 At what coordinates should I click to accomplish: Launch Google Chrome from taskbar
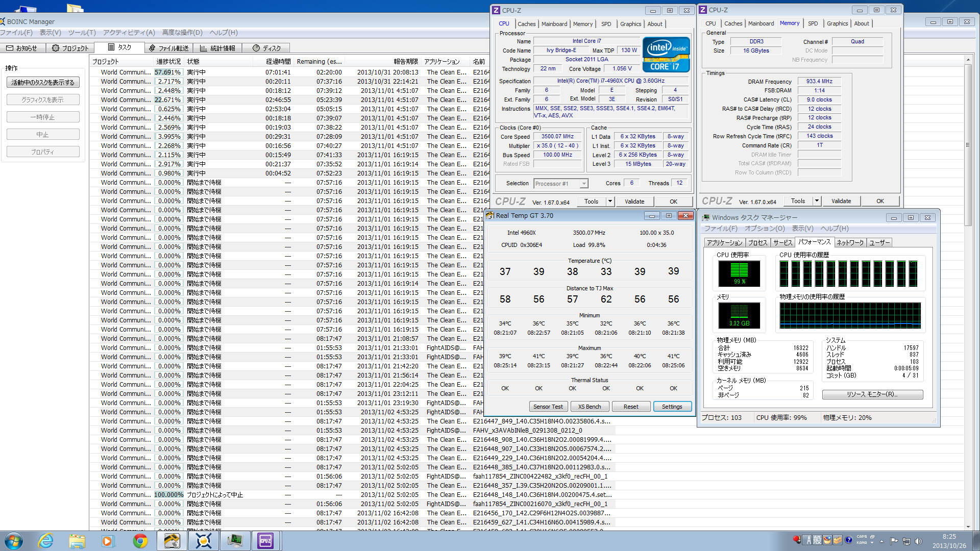[x=140, y=541]
